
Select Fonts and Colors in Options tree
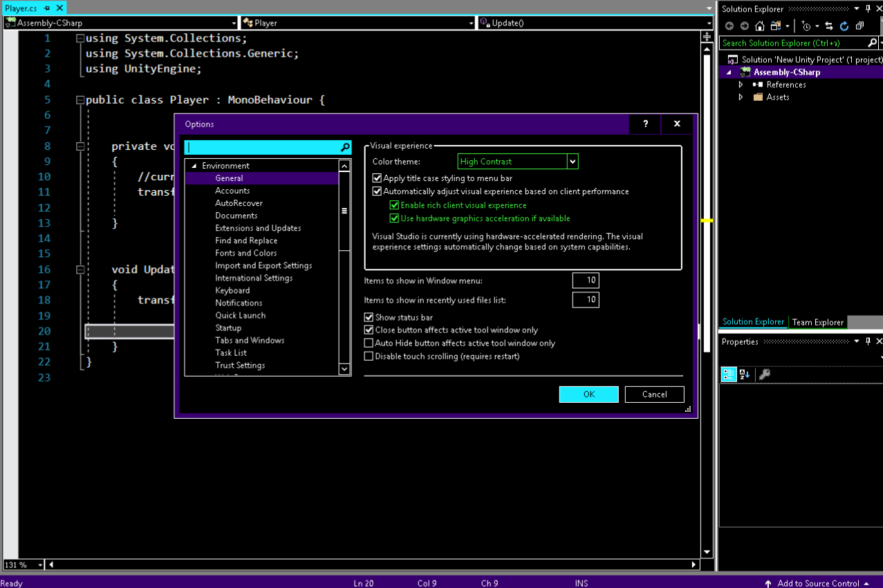pos(246,253)
